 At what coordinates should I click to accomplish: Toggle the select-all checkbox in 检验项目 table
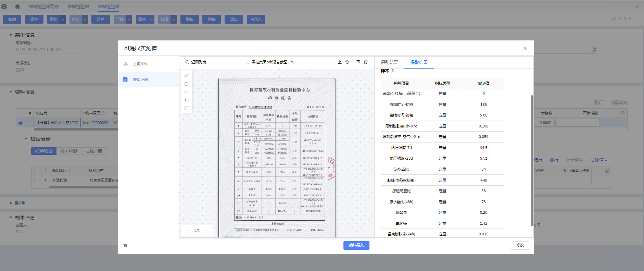tap(36, 170)
